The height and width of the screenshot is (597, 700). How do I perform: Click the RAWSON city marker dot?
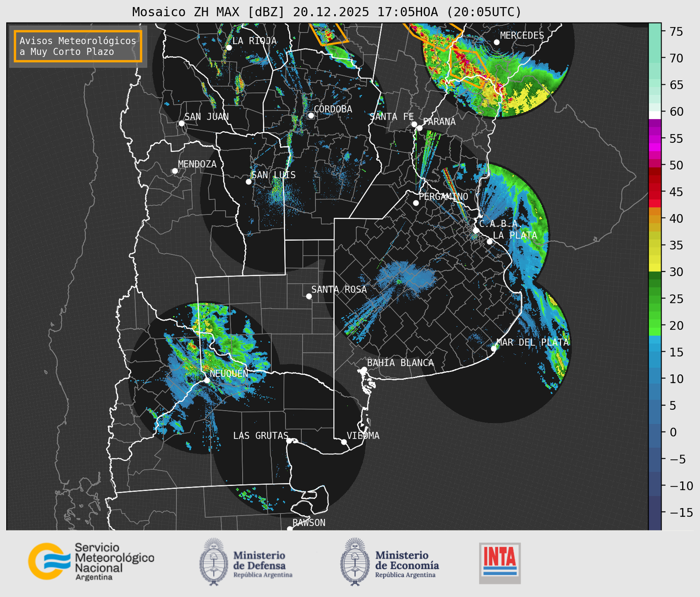tap(290, 529)
